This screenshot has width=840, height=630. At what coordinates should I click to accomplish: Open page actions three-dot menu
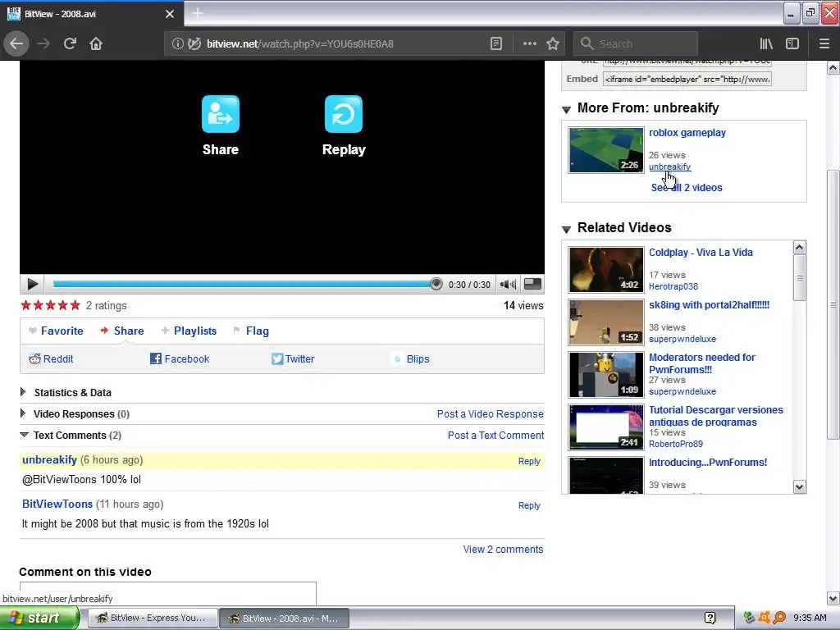[529, 44]
